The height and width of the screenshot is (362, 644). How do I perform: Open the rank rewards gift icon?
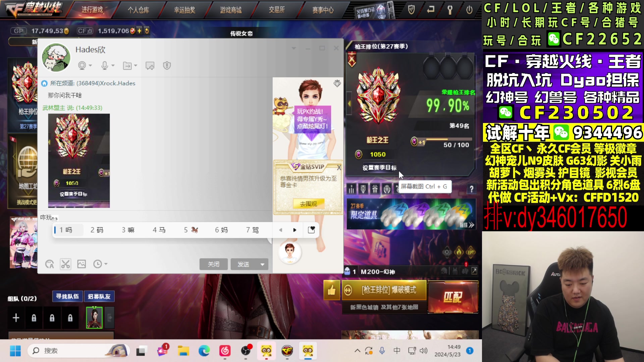(375, 189)
